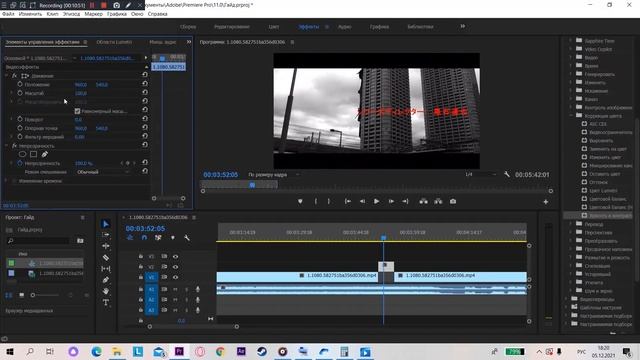Open the Справка menu
The image size is (640, 360).
click(158, 14)
